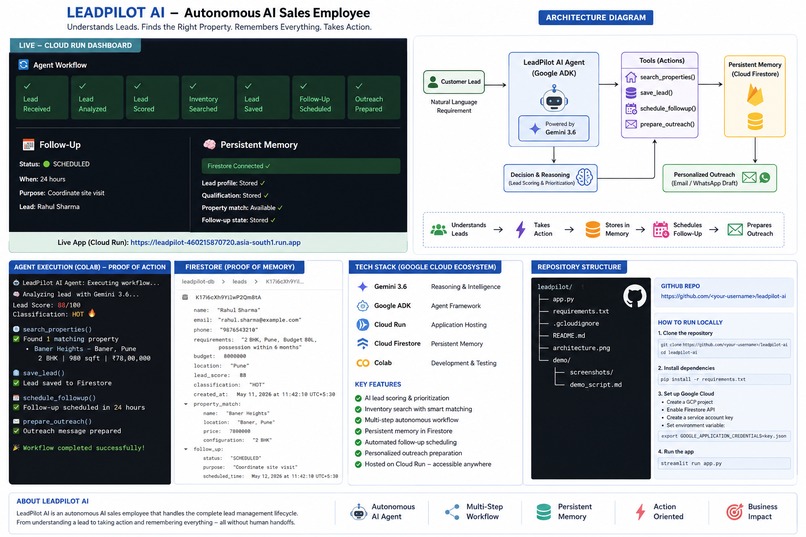
Task: Open the Repository Structure tab
Action: 579,267
